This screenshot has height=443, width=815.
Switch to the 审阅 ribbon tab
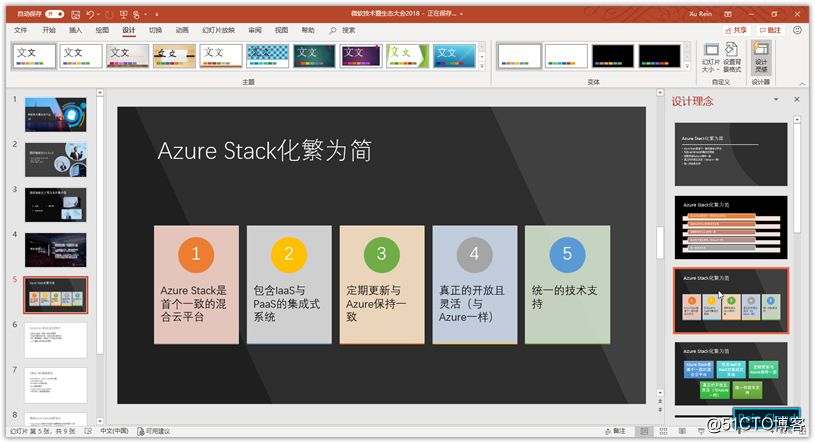pos(255,31)
